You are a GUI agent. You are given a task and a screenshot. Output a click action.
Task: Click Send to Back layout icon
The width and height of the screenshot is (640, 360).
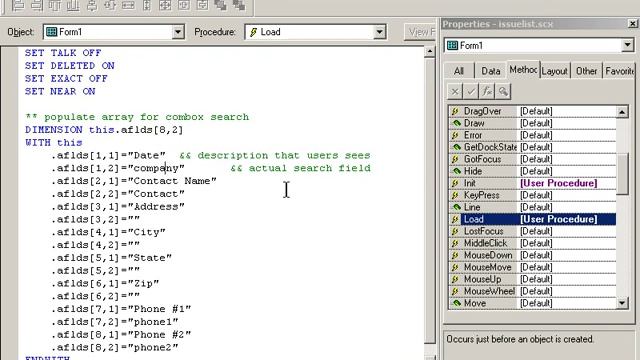[x=239, y=5]
